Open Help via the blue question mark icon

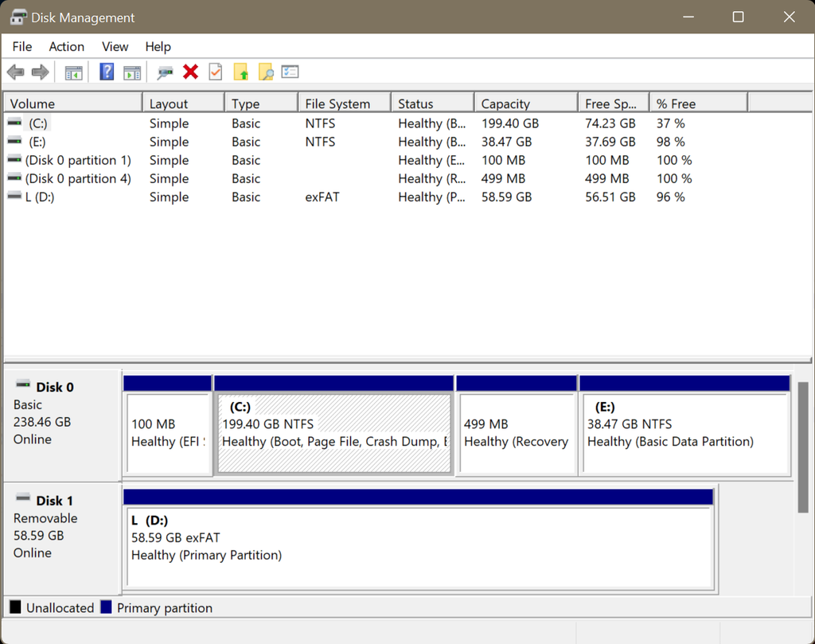coord(107,72)
